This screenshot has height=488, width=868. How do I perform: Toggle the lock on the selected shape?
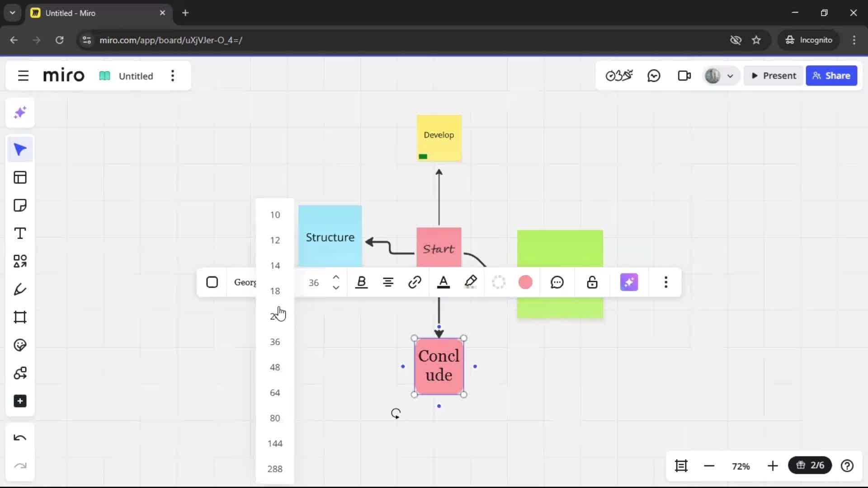click(x=592, y=282)
